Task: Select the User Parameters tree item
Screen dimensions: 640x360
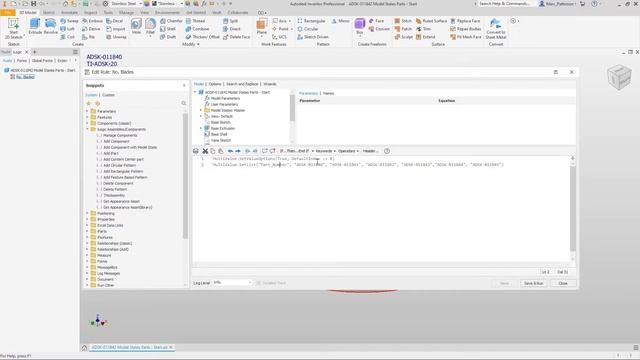Action: pyautogui.click(x=224, y=104)
